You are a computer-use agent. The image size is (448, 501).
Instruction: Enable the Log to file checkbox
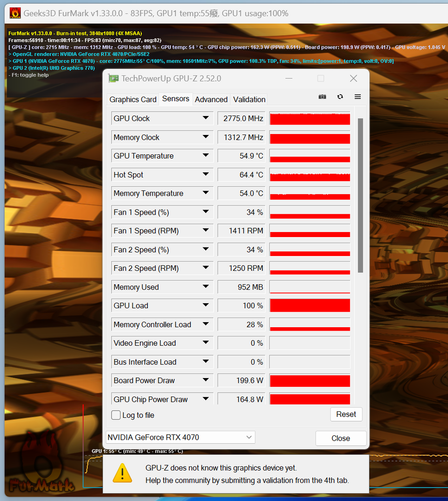tap(116, 415)
